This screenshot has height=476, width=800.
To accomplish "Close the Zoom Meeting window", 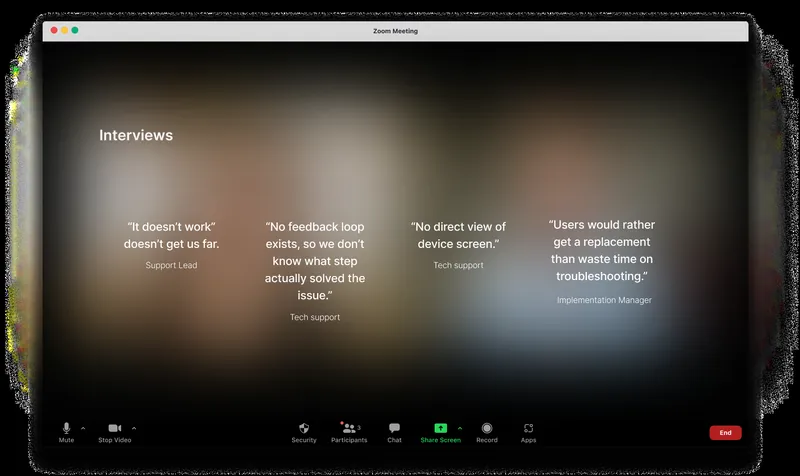I will click(x=54, y=30).
